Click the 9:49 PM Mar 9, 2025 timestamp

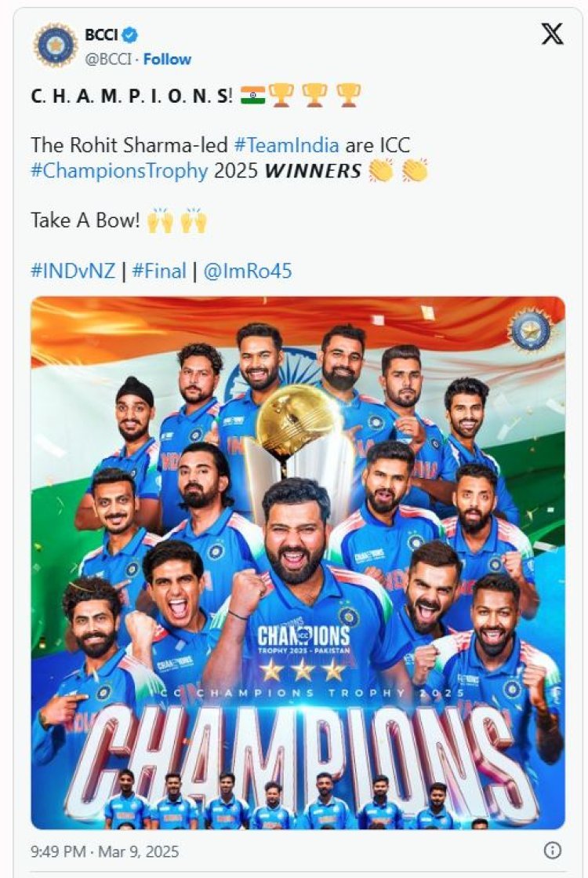(x=105, y=851)
